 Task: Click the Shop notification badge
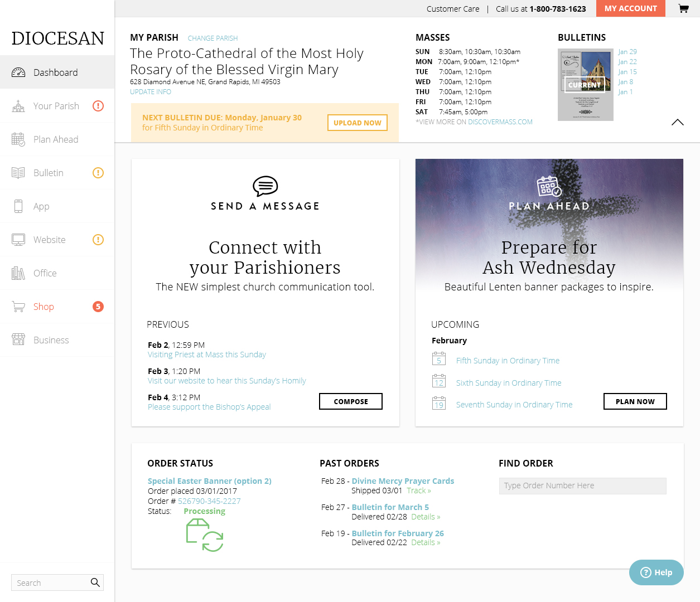pyautogui.click(x=98, y=307)
